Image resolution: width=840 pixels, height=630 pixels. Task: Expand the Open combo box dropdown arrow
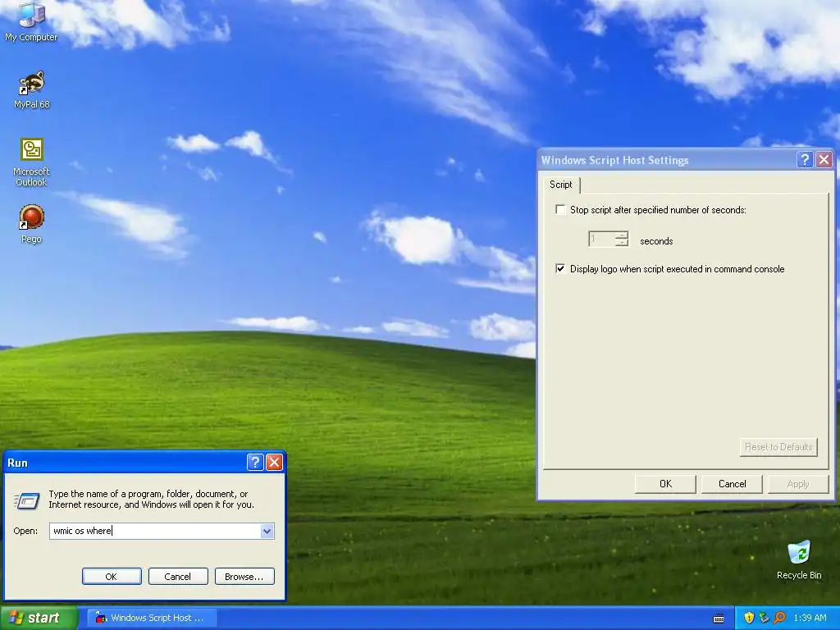click(267, 531)
